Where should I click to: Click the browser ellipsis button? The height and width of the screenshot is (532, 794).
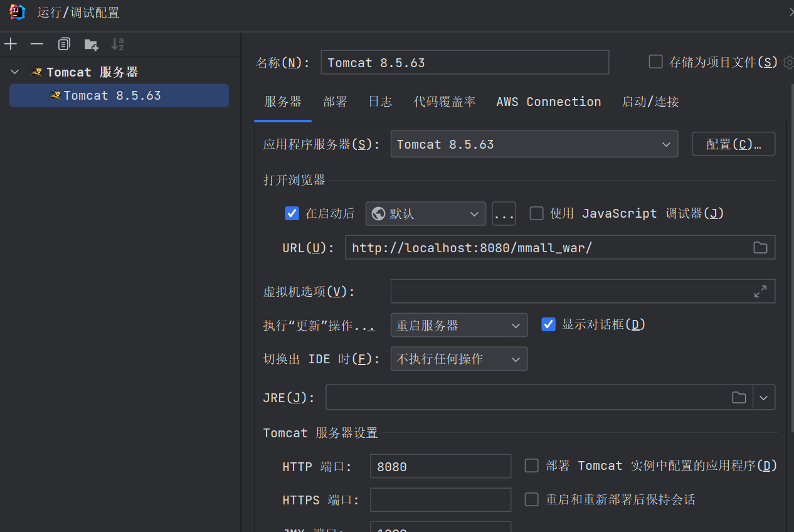click(x=504, y=213)
